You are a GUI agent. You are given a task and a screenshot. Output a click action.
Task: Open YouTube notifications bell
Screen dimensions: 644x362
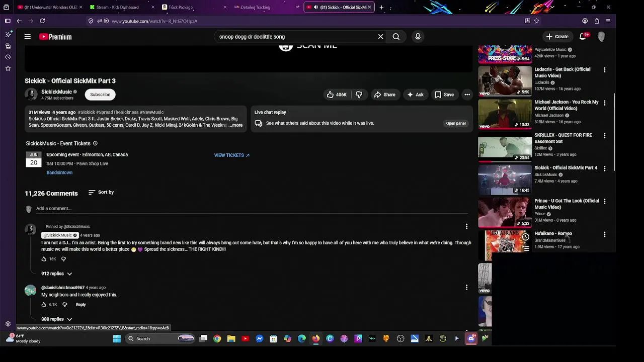click(583, 37)
